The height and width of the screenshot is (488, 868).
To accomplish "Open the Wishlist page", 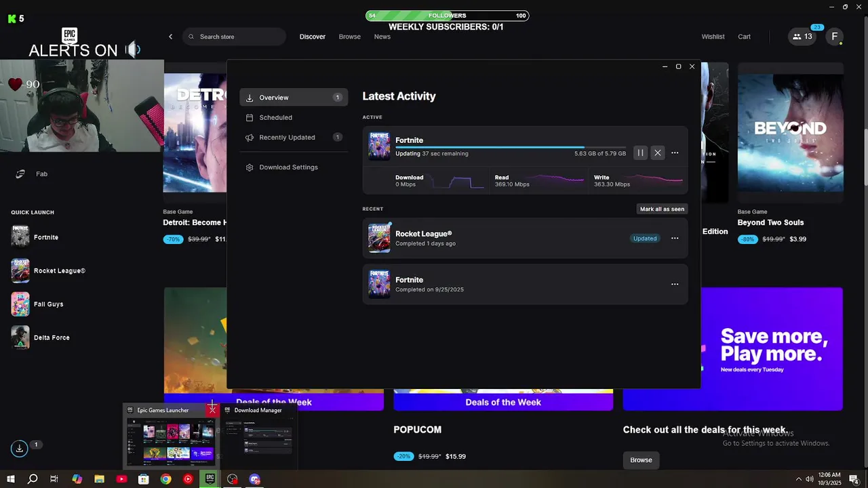I will click(x=713, y=37).
